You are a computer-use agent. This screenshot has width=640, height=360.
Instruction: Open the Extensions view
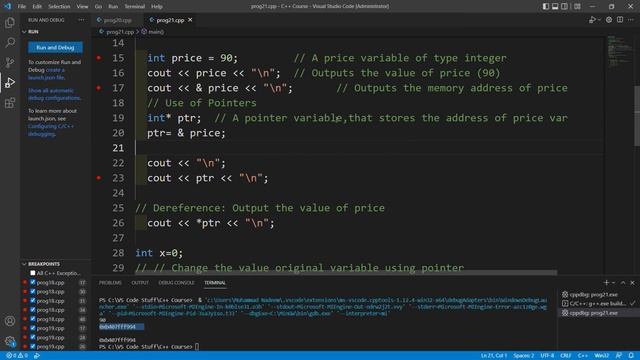pos(10,102)
